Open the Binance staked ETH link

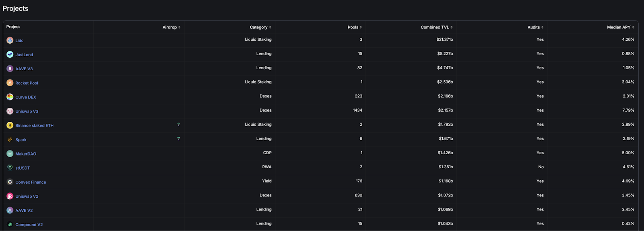[x=34, y=125]
